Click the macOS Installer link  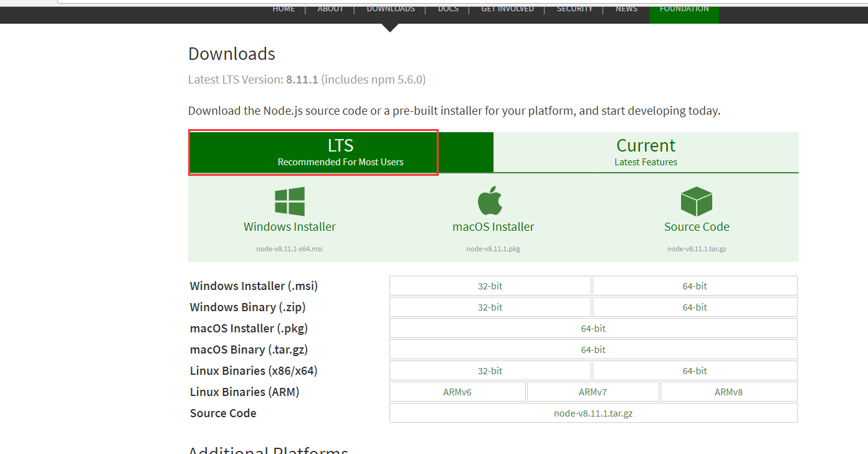point(493,227)
